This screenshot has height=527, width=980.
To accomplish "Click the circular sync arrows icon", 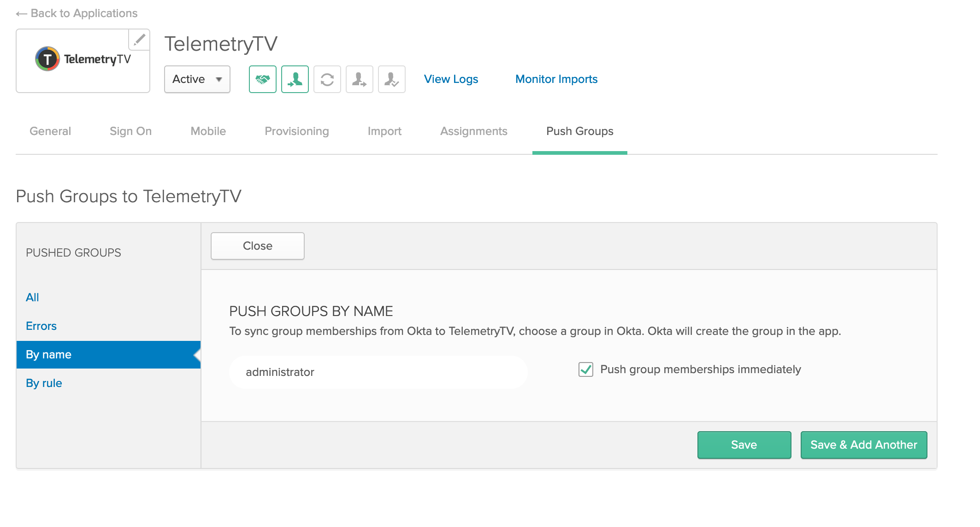I will point(327,79).
